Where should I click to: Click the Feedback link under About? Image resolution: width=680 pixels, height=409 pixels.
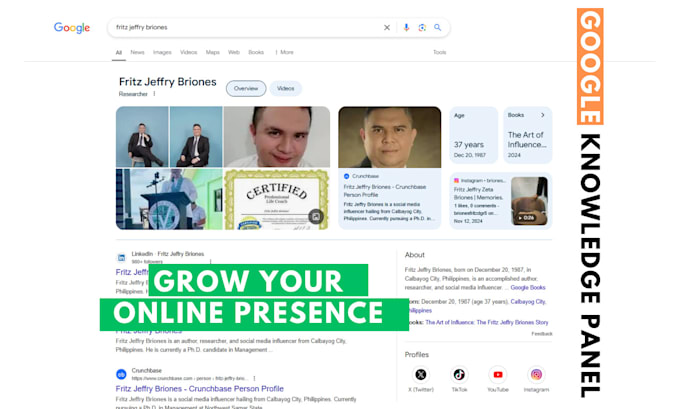click(542, 334)
